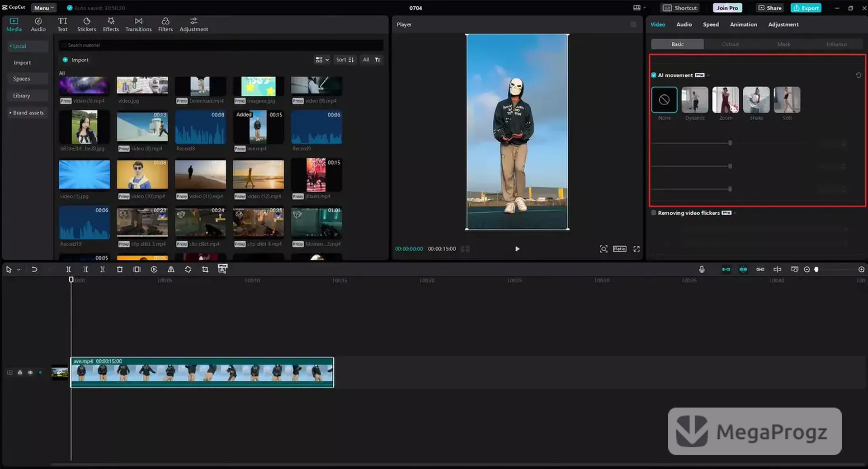Viewport: 868px width, 469px height.
Task: Click the Delete right trim tool
Action: pos(103,269)
